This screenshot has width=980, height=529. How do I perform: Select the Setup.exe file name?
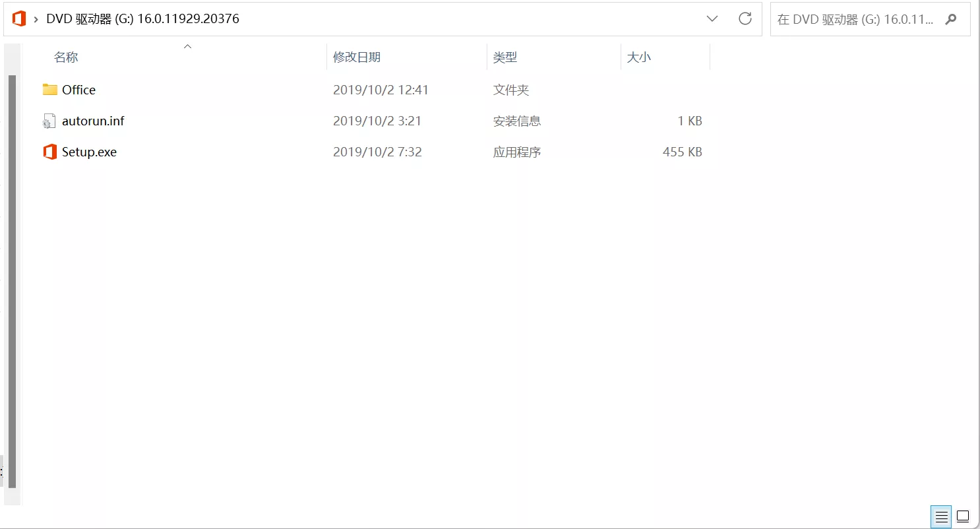pos(89,152)
